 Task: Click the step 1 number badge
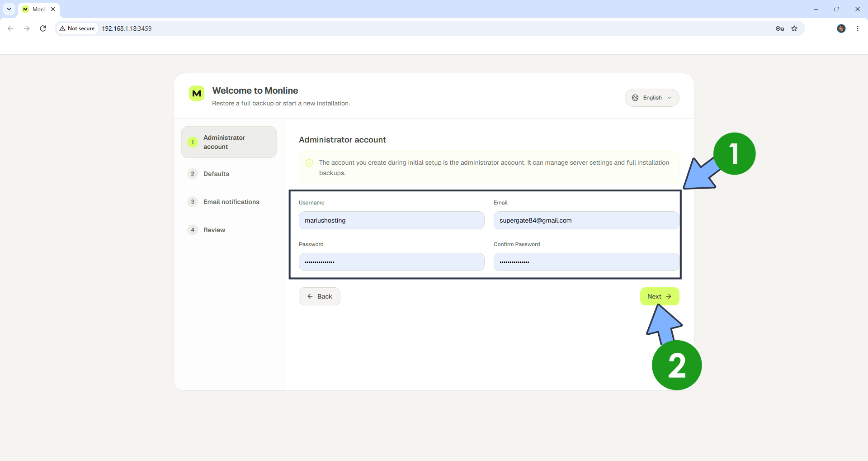[193, 142]
